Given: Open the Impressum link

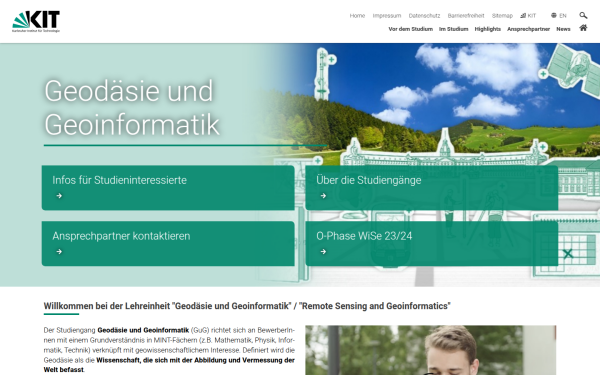Looking at the screenshot, I should click(x=387, y=16).
